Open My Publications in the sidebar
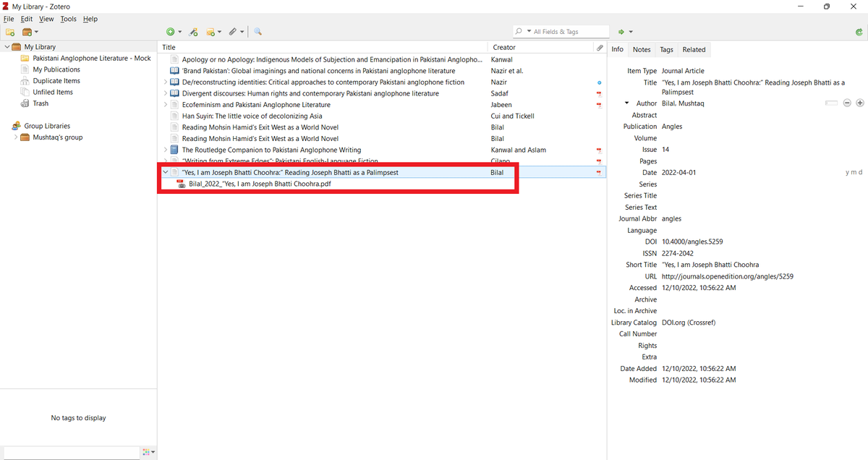 (56, 69)
